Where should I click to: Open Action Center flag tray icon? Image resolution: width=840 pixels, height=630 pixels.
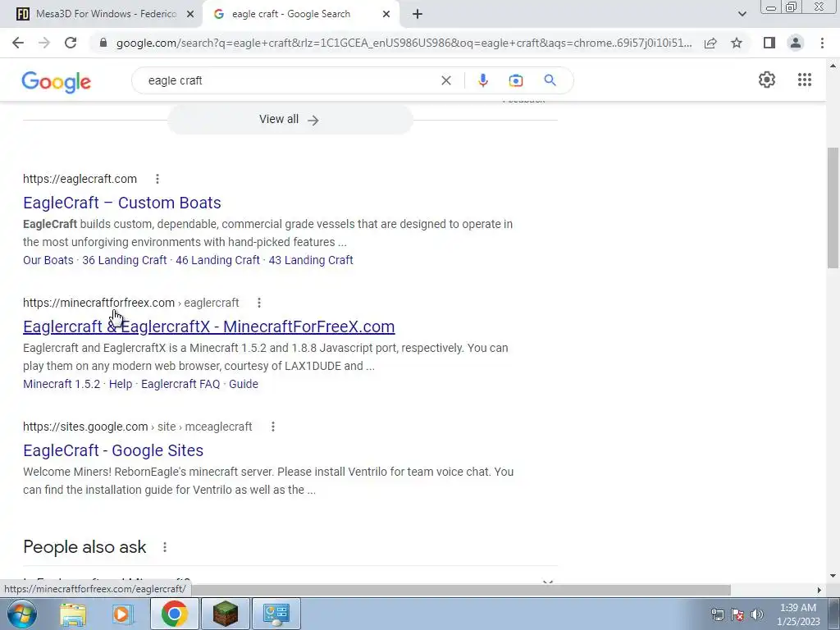click(x=737, y=614)
